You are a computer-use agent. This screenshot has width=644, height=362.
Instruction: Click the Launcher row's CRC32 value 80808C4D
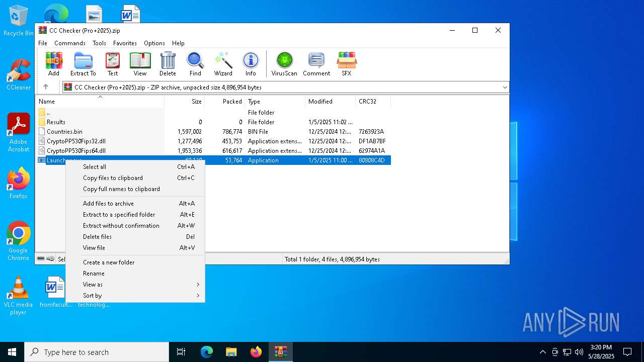click(372, 160)
